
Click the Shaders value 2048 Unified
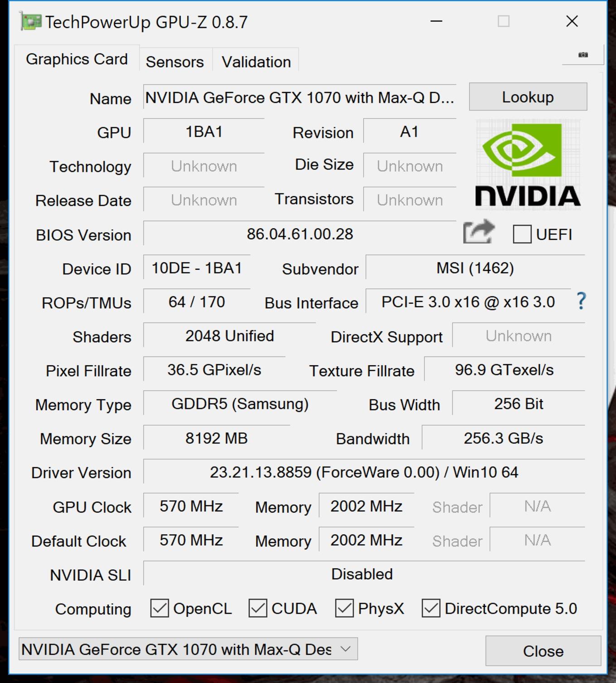pos(229,336)
